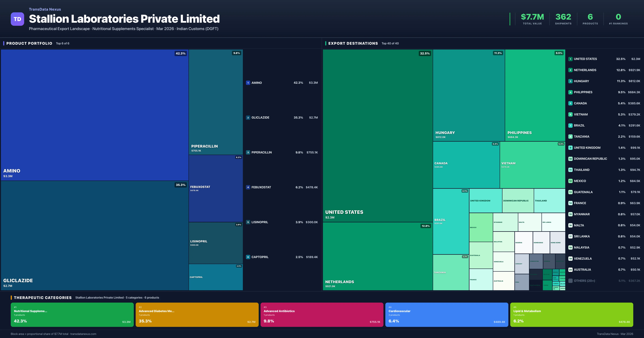Screen dimensions: 644x338
Task: Click Australia rank 20 legend badge
Action: 570,270
